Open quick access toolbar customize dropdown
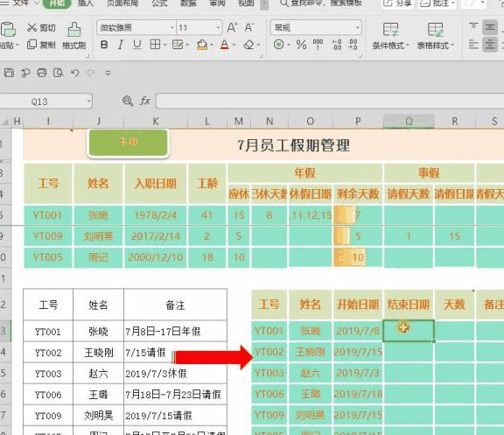The image size is (504, 435). click(x=108, y=73)
